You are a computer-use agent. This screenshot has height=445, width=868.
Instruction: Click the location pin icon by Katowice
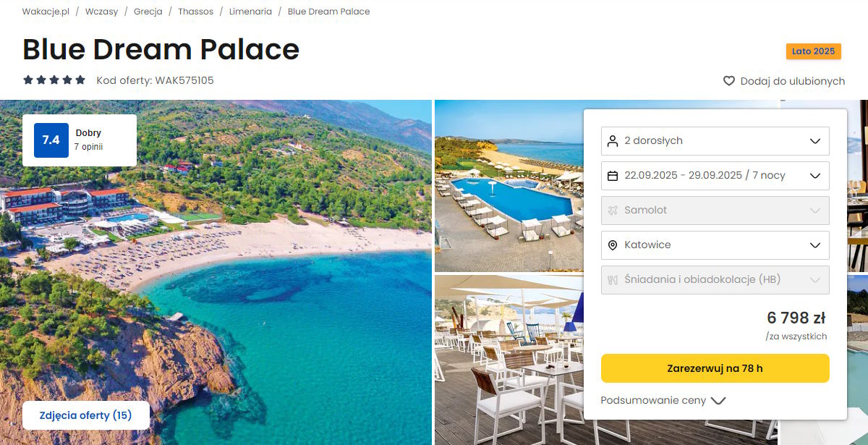click(613, 245)
